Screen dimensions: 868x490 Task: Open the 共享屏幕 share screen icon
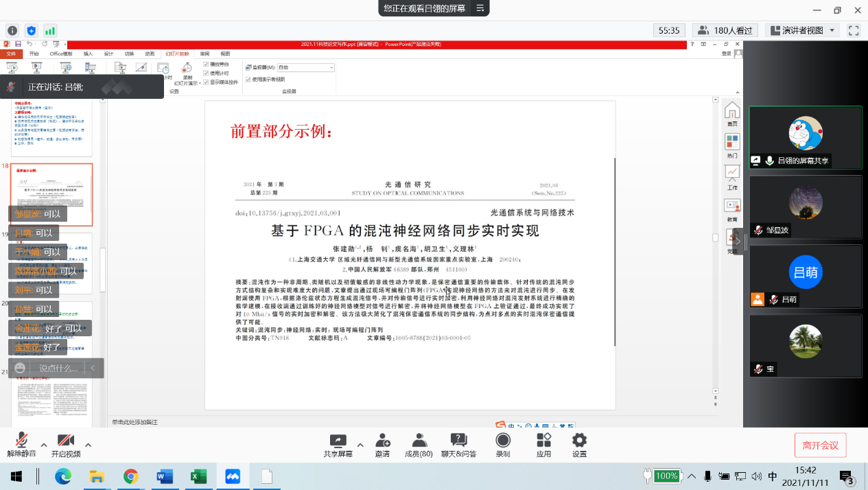tap(338, 441)
